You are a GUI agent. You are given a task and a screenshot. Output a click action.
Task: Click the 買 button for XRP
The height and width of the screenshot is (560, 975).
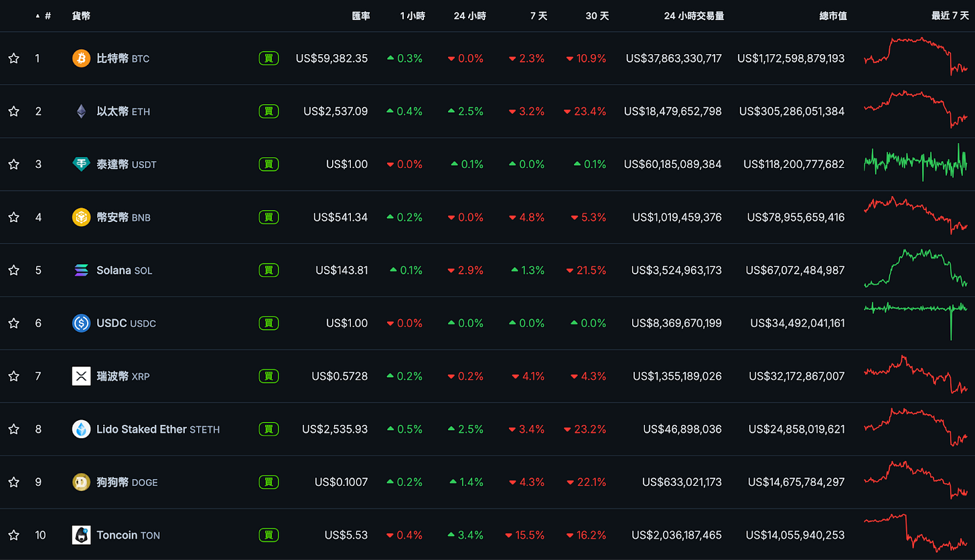tap(269, 376)
